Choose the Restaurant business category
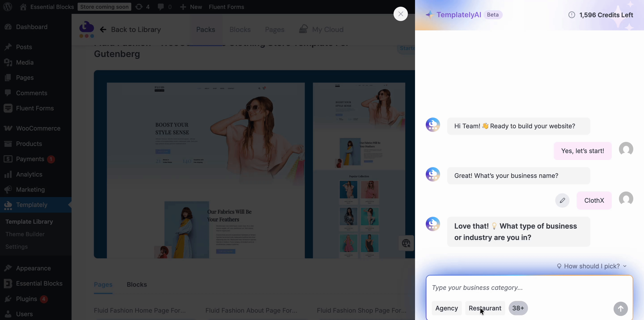Image resolution: width=644 pixels, height=320 pixels. (x=485, y=308)
